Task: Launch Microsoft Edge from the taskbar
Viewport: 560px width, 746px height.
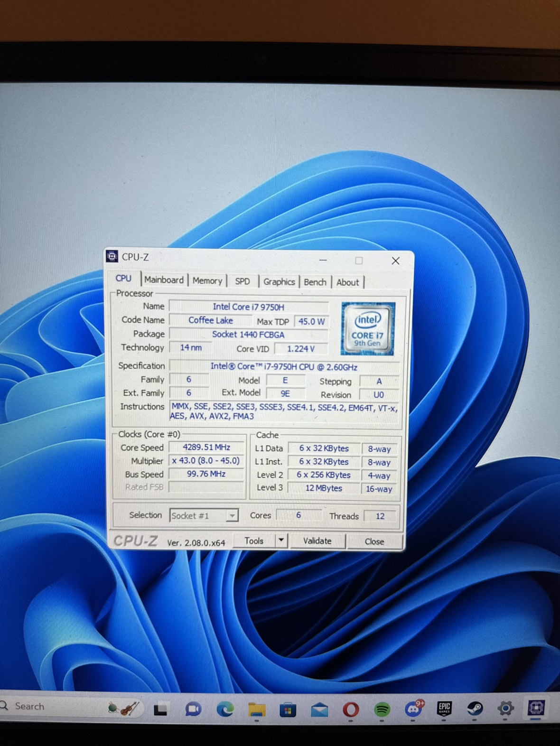Action: coord(225,709)
